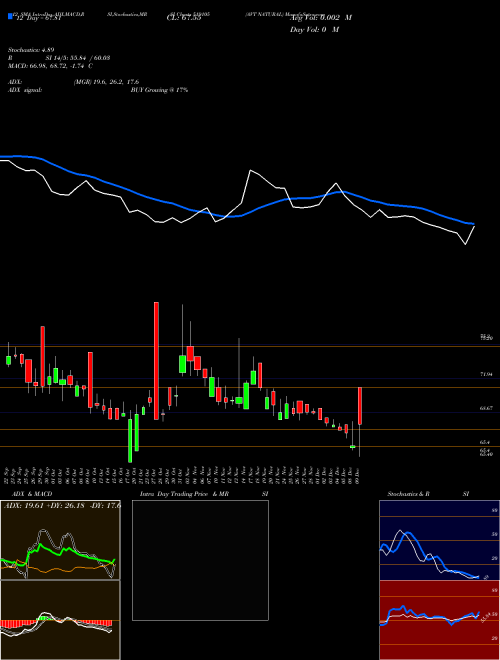Click 'Intra Day Trading Price & MR' title

184,494
